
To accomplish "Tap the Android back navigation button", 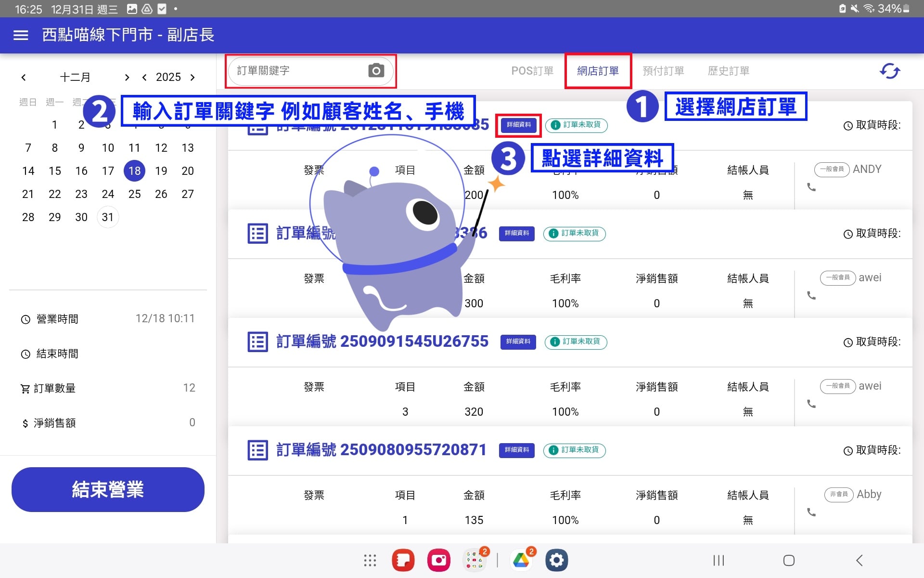I will click(860, 560).
